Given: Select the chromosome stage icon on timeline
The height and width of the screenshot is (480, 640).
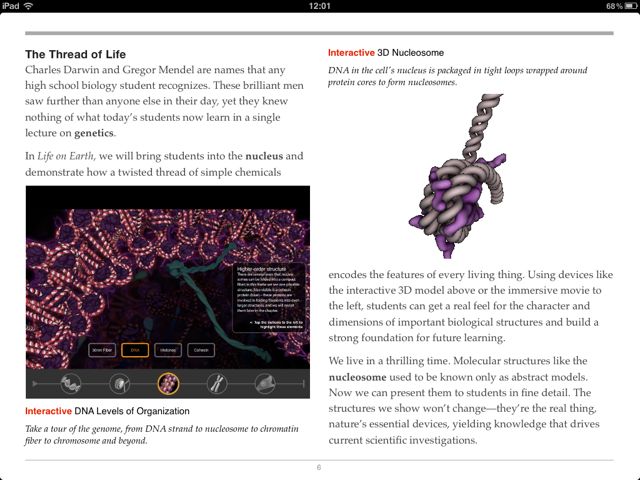Looking at the screenshot, I should 217,384.
